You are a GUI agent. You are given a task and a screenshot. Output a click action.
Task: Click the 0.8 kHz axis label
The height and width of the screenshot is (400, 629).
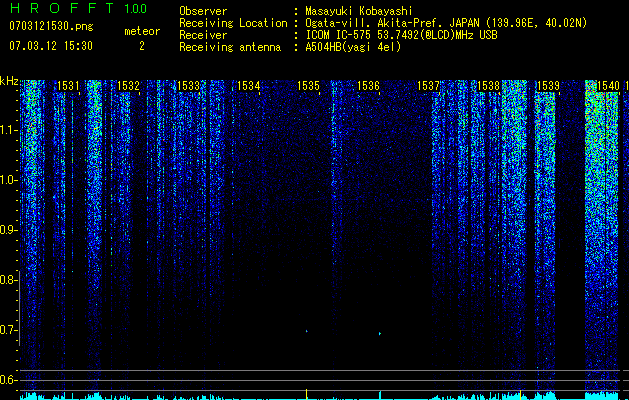pos(8,280)
